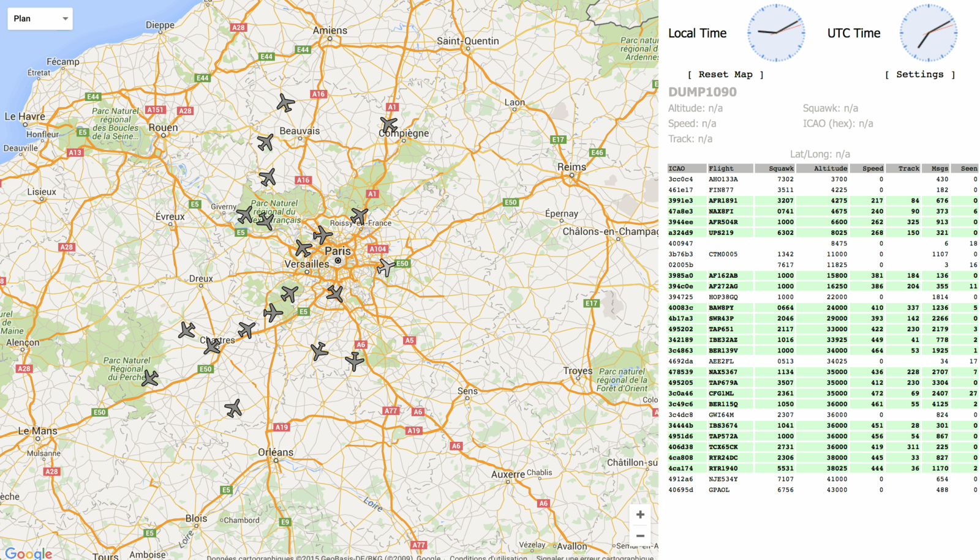Click the UTC Time analog clock
Screen dimensions: 980x560
pyautogui.click(x=928, y=32)
